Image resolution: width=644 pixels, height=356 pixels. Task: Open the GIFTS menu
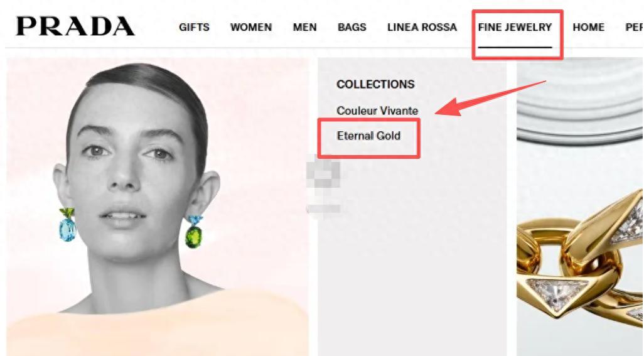coord(194,27)
